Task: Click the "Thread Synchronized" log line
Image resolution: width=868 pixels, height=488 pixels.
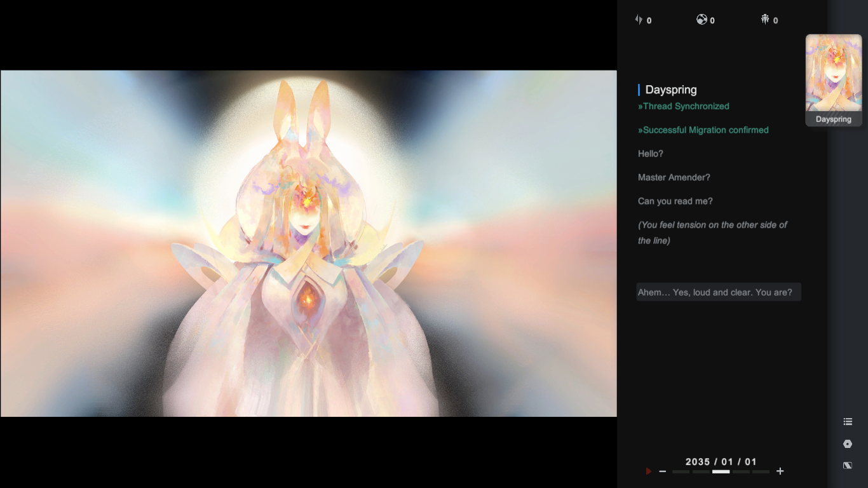Action: pyautogui.click(x=684, y=106)
